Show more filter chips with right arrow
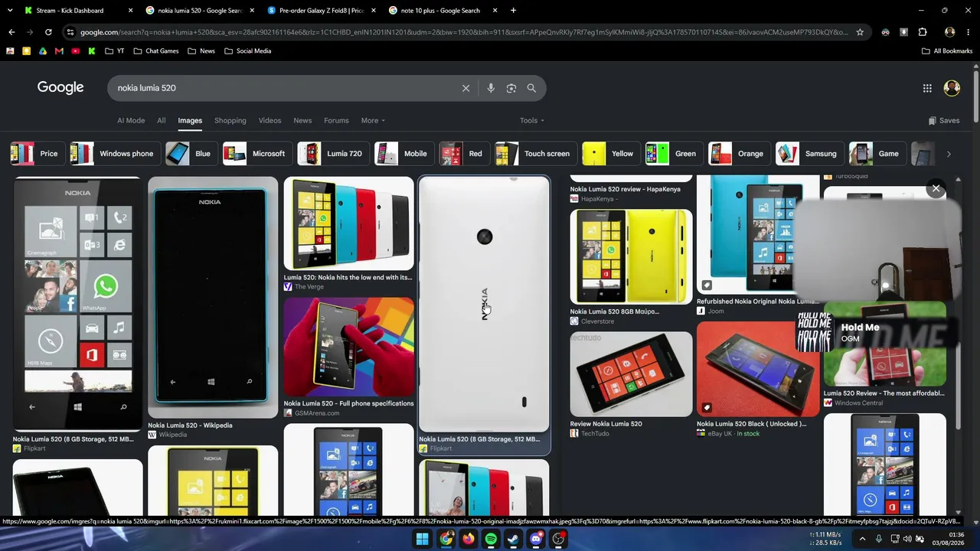The image size is (980, 551). 949,154
